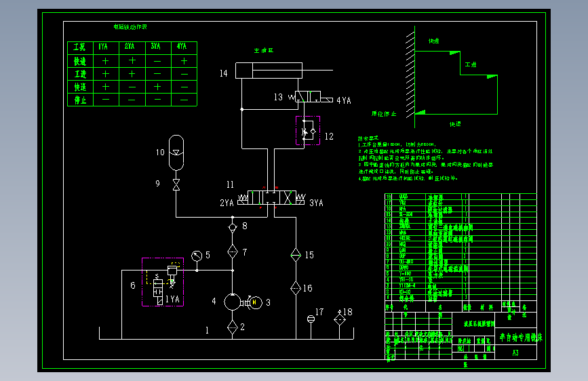Click the A3 sheet size text
Image resolution: width=588 pixels, height=381 pixels.
pyautogui.click(x=515, y=353)
